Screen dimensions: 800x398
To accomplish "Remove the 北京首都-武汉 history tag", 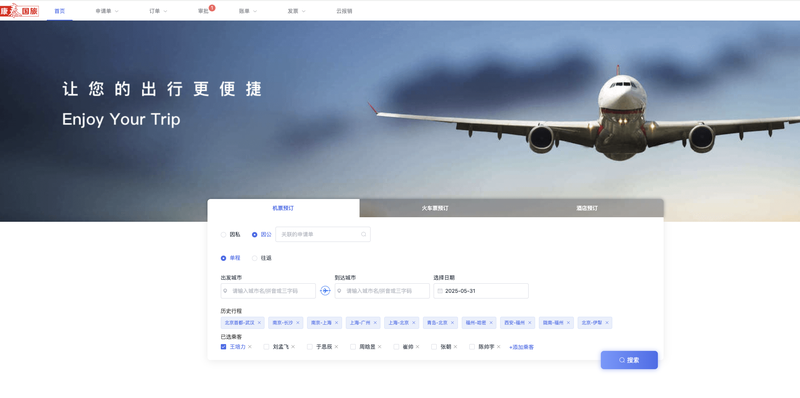I will click(x=259, y=323).
